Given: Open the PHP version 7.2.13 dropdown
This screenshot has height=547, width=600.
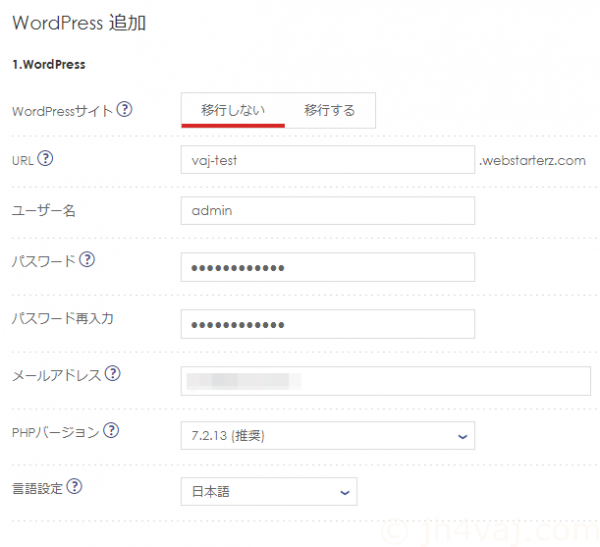Looking at the screenshot, I should (x=328, y=436).
